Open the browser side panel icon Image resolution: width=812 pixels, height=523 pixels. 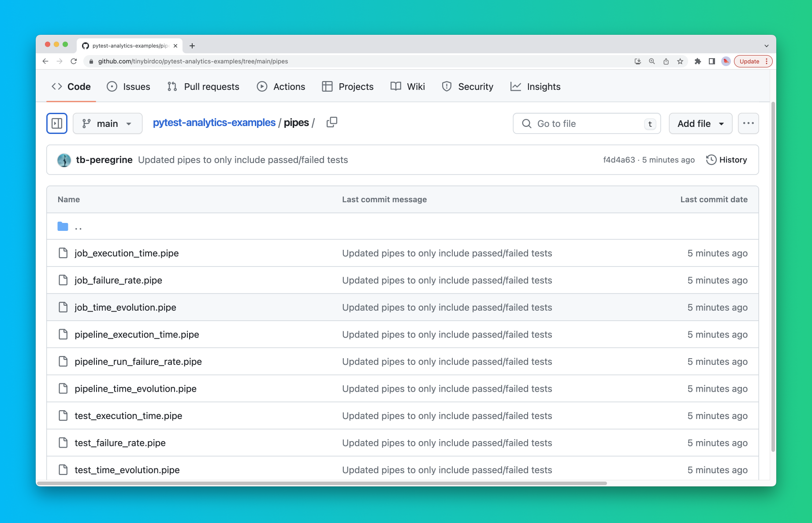711,61
